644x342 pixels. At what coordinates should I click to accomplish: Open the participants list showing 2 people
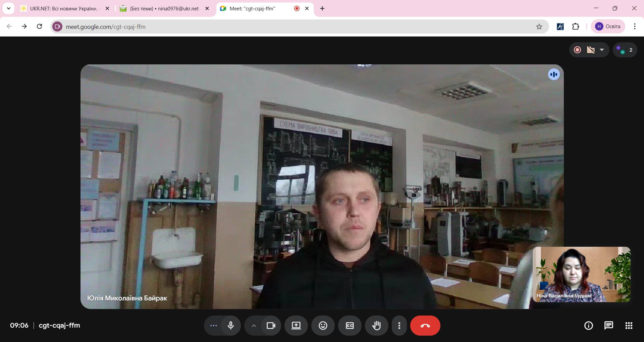tap(625, 50)
